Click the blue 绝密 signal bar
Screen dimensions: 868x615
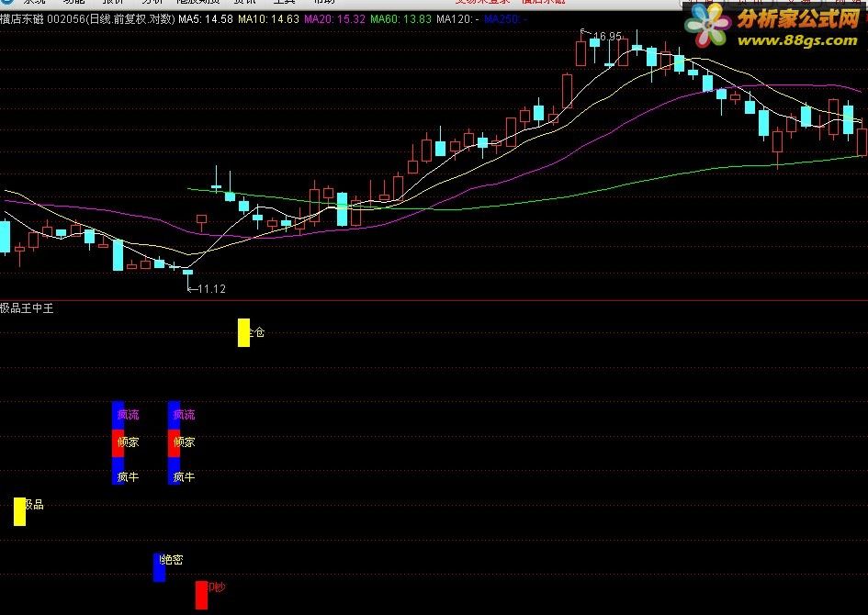(x=159, y=567)
